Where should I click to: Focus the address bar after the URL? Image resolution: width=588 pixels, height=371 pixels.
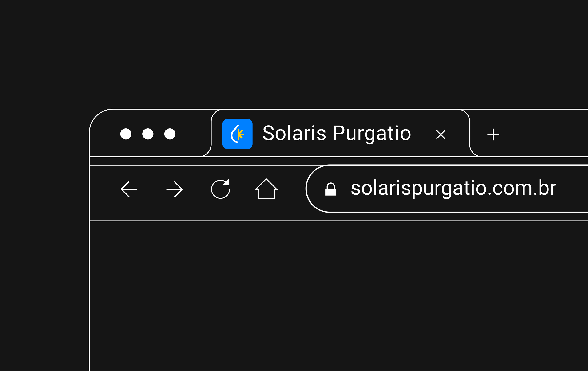point(573,189)
